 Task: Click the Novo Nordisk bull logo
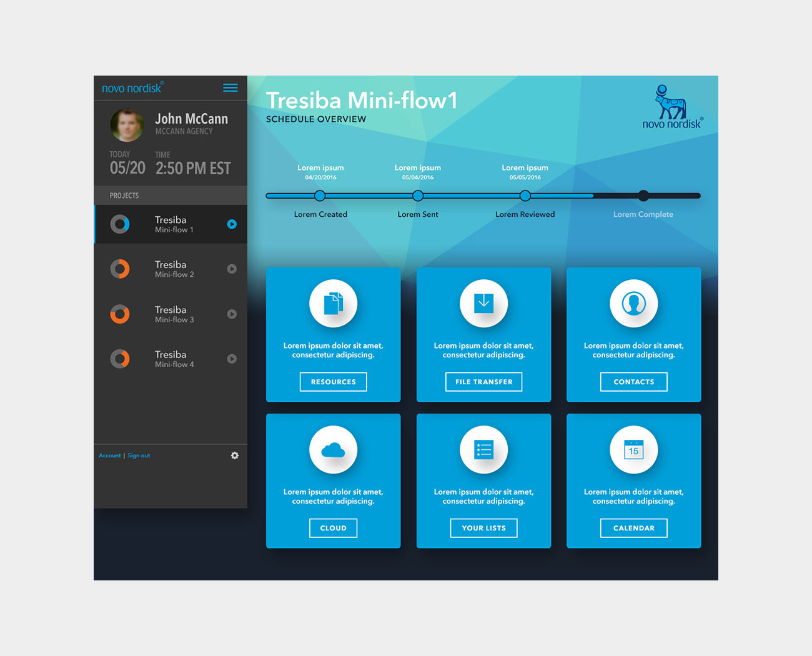point(672,107)
